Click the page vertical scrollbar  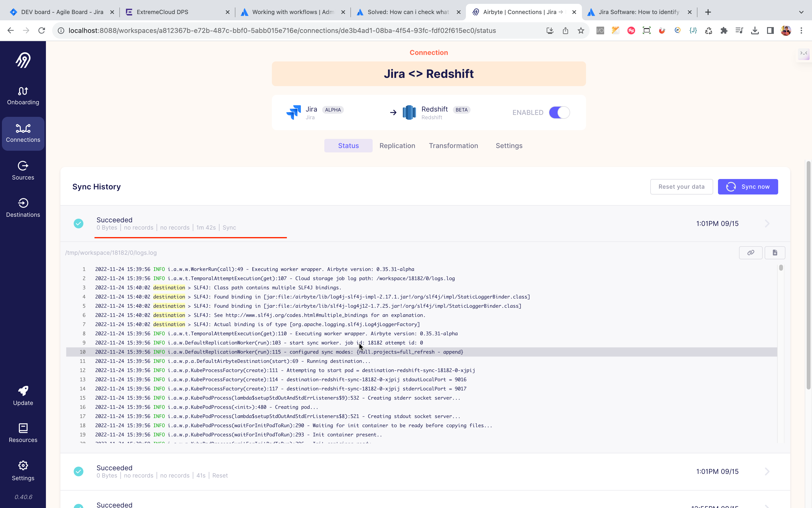[x=808, y=275]
